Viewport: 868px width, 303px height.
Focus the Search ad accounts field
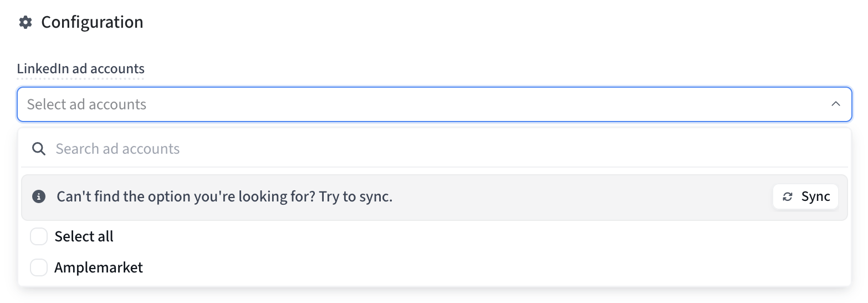click(443, 149)
